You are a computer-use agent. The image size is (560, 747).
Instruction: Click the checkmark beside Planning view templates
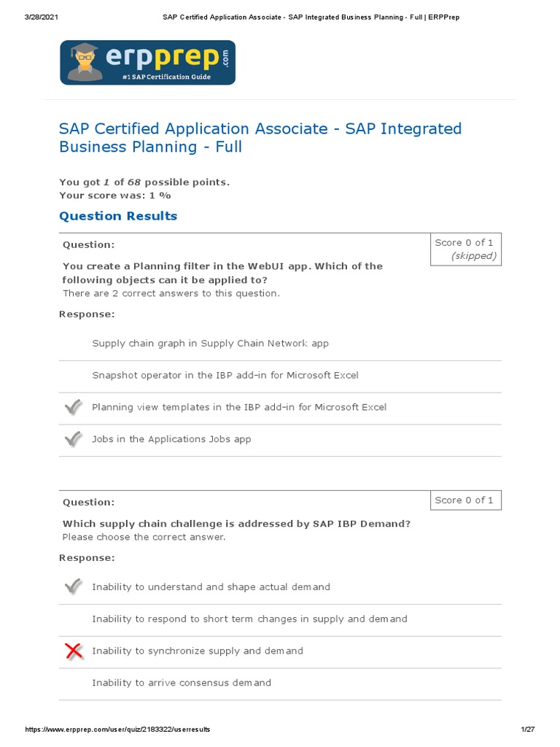[73, 408]
